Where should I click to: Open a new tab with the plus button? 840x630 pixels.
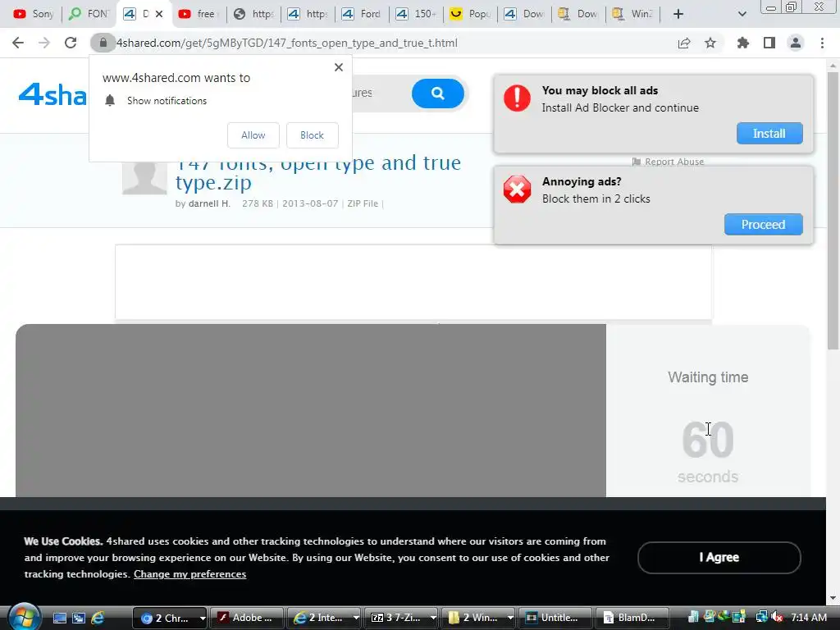pos(678,14)
